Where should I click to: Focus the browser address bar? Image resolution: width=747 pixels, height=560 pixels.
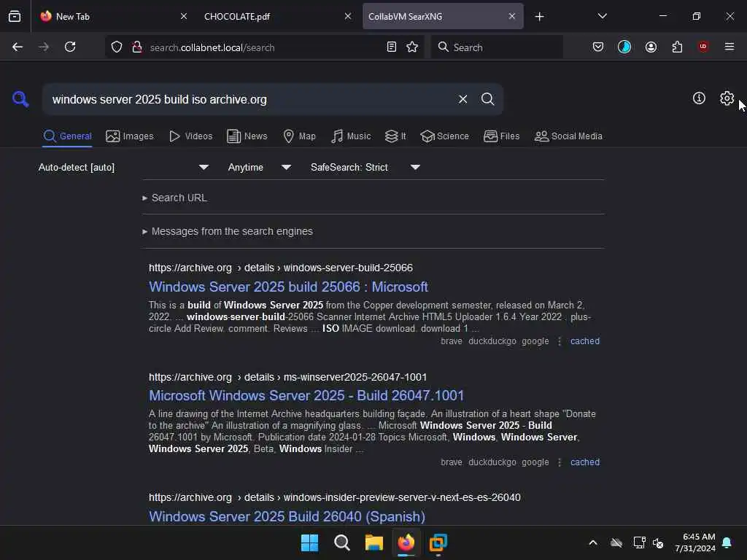click(264, 47)
